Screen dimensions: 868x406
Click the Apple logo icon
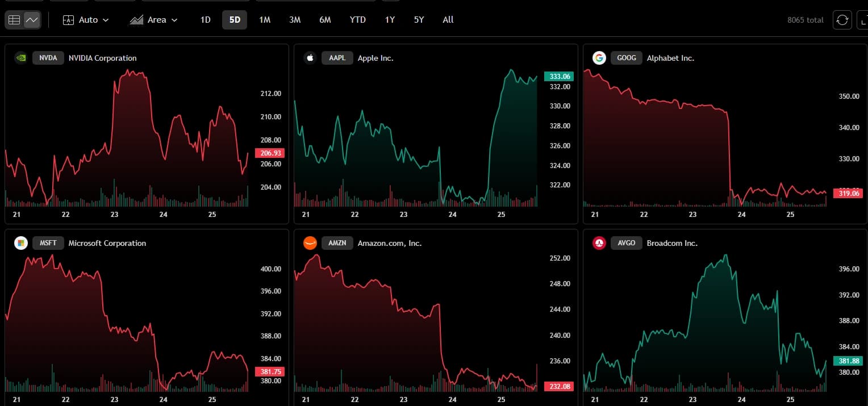pos(310,58)
